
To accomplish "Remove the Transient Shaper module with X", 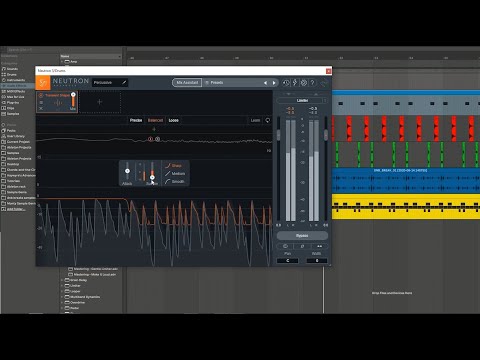I will 41,109.
